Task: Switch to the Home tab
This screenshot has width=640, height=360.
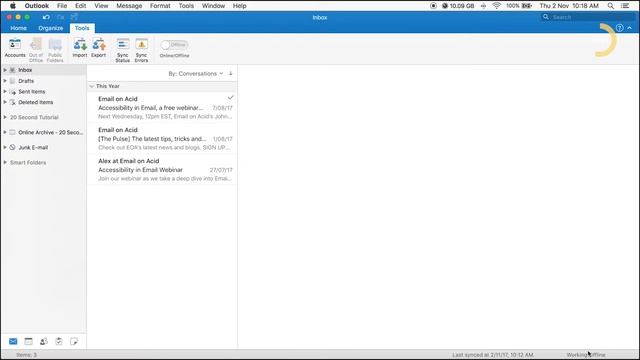Action: [x=18, y=28]
